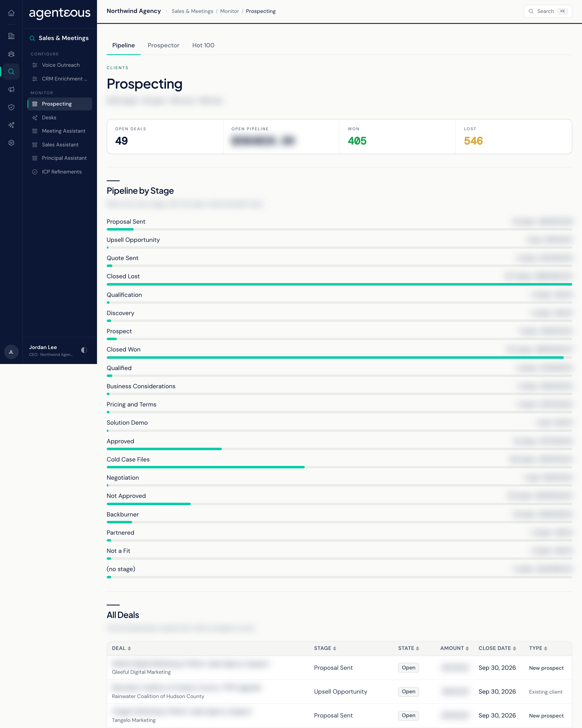The height and width of the screenshot is (728, 582).
Task: Click the Closed Lost progress bar
Action: (339, 284)
